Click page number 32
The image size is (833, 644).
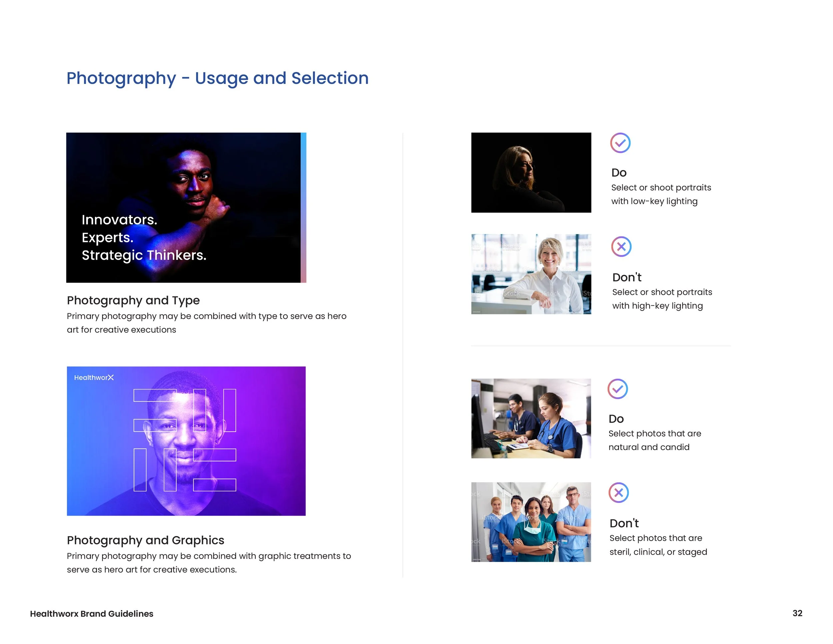(x=797, y=613)
